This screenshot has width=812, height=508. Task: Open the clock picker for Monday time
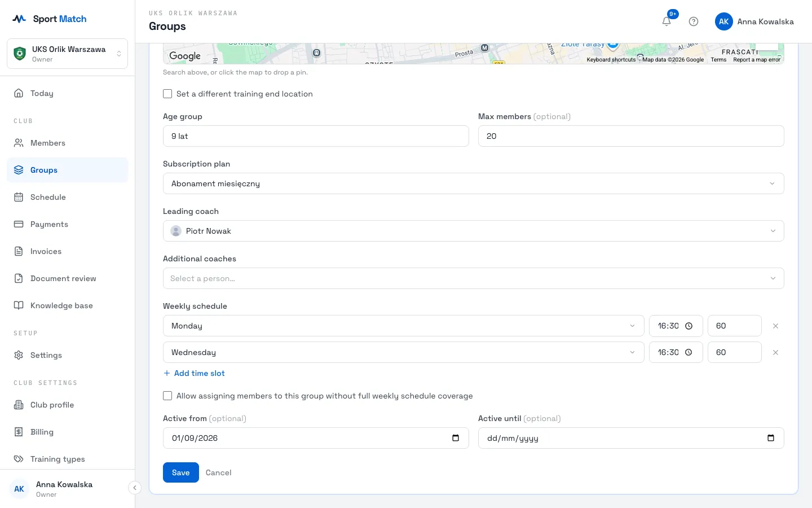coord(689,326)
